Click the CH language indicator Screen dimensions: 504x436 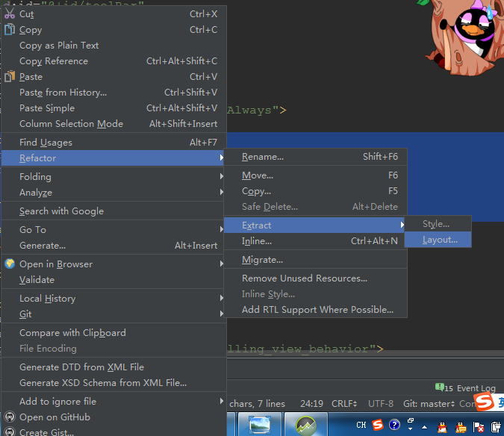point(361,425)
